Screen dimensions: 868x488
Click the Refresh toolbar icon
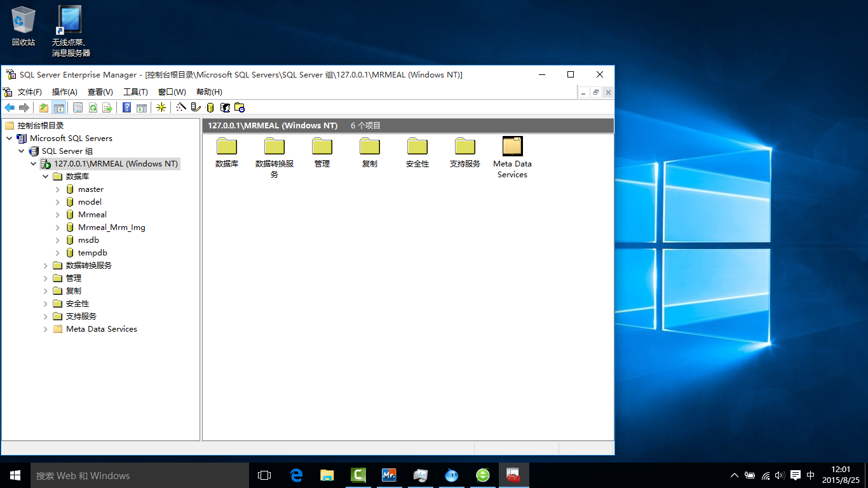pyautogui.click(x=93, y=107)
